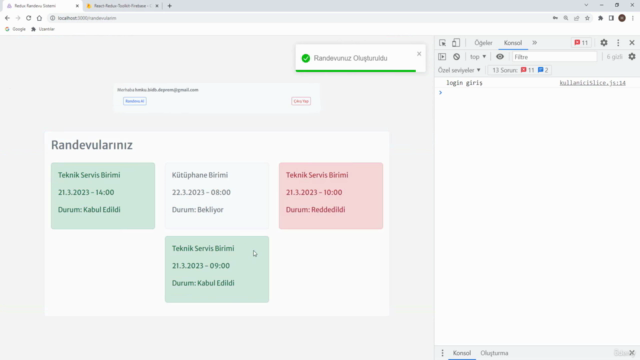The image size is (640, 360).
Task: Open the Özel seviyeler levels dropdown
Action: tap(459, 70)
